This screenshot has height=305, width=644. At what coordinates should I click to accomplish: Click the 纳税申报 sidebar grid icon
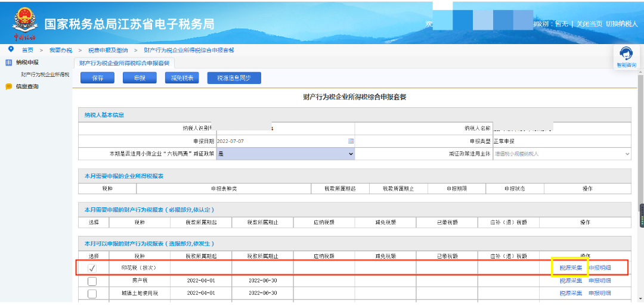8,63
